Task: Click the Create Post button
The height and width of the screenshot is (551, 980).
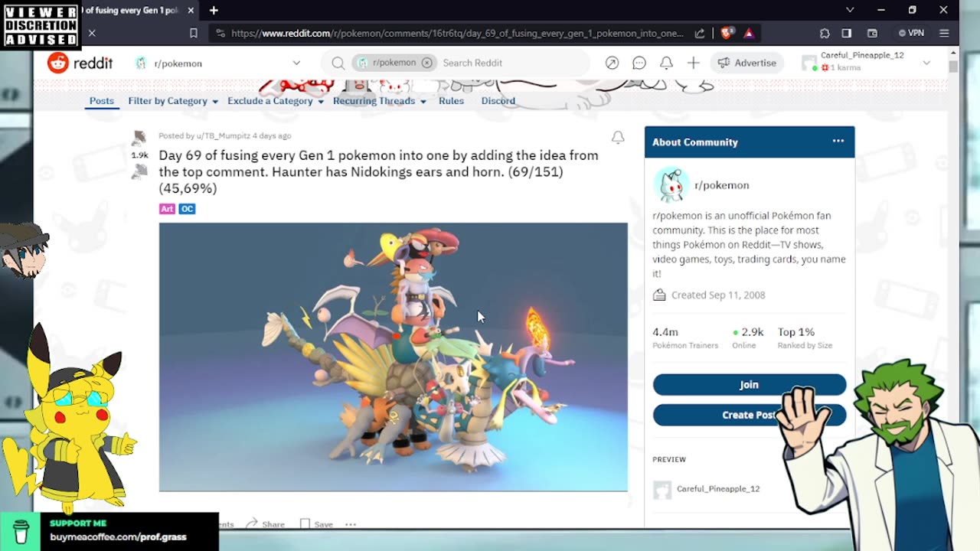Action: 750,415
